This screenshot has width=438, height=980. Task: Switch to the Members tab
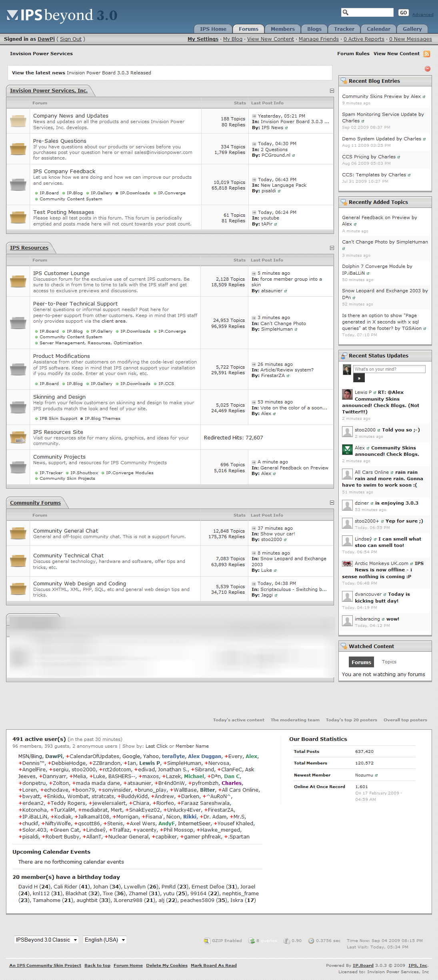tap(282, 29)
